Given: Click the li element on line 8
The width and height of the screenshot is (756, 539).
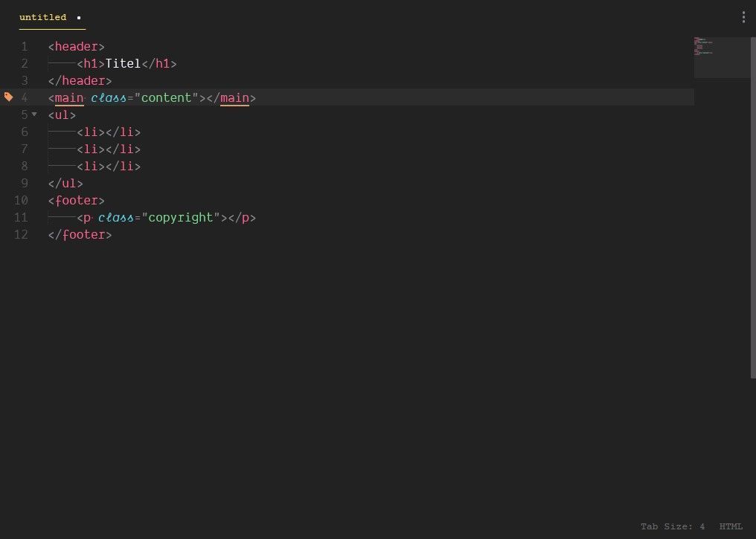Looking at the screenshot, I should tap(109, 167).
